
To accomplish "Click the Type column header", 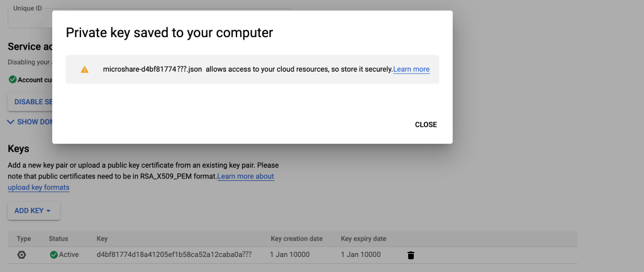I will tap(24, 239).
